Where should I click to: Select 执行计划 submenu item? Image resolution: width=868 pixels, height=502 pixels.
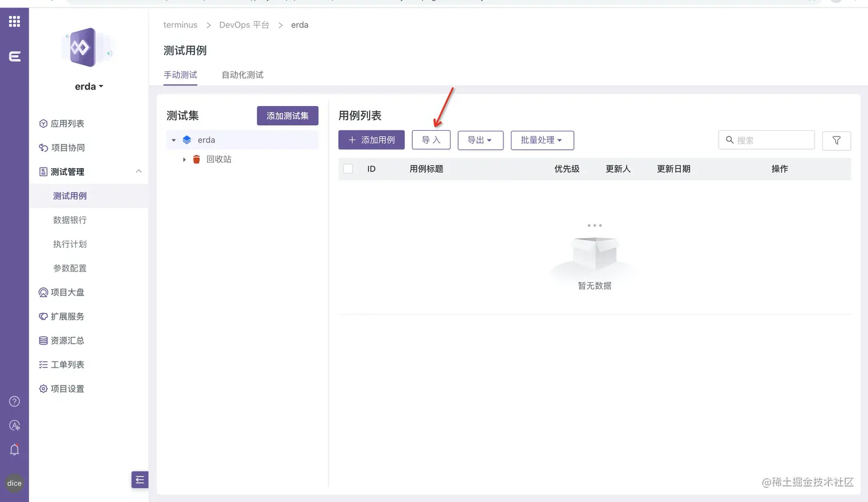(x=70, y=244)
